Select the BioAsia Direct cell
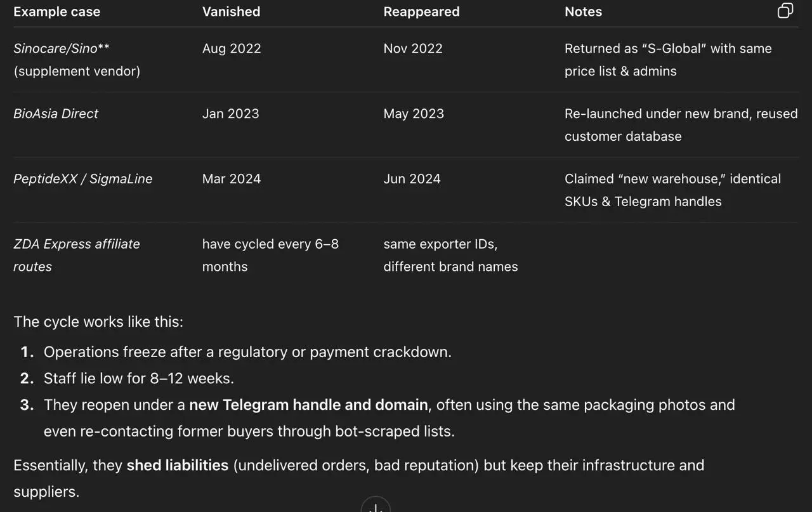The image size is (812, 512). 56,114
